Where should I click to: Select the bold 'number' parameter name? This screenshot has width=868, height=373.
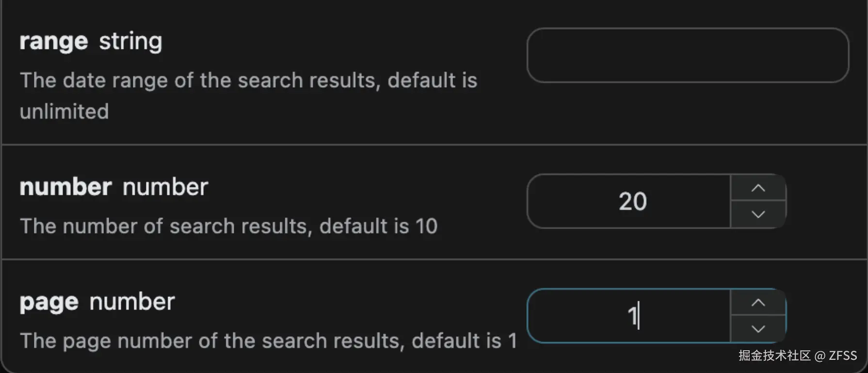(x=65, y=187)
